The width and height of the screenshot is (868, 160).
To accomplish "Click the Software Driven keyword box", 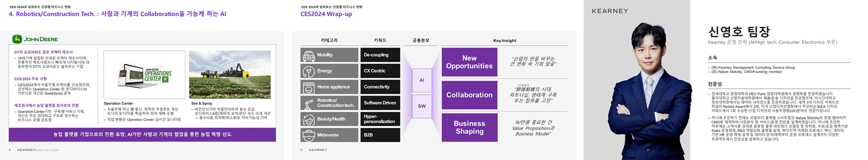I will (380, 103).
